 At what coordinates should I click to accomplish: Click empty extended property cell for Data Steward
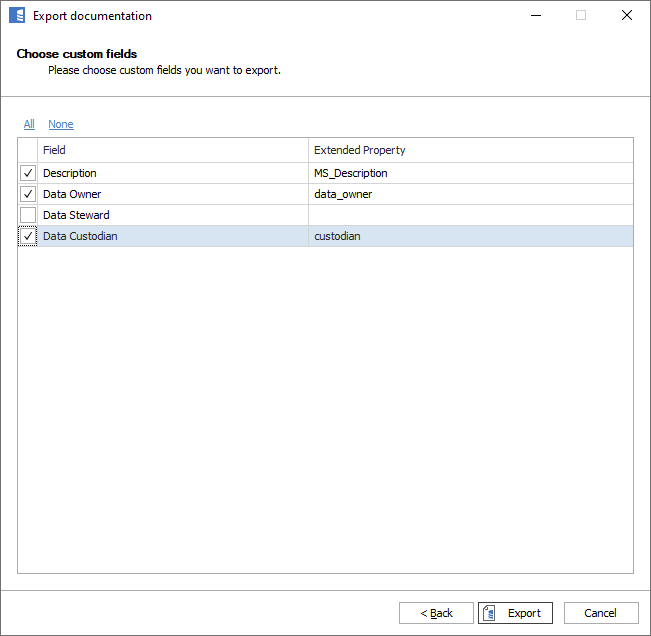[x=470, y=215]
